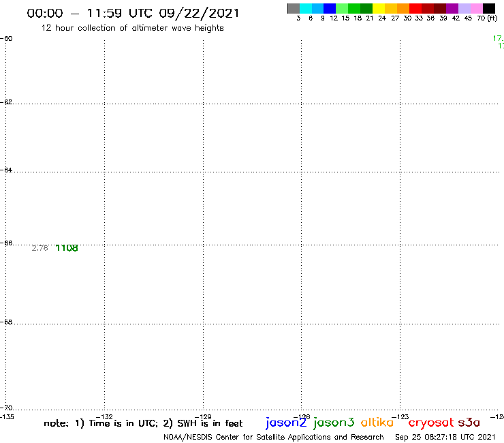The image size is (504, 443).
Task: Click the '12 hour collection of altimeter wave heights' subtitle
Action: [x=132, y=28]
